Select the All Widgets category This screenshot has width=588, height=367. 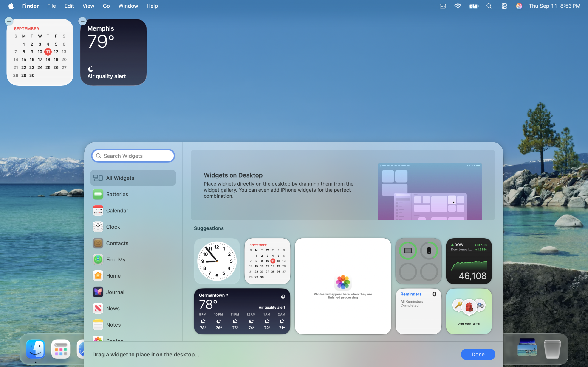point(133,178)
